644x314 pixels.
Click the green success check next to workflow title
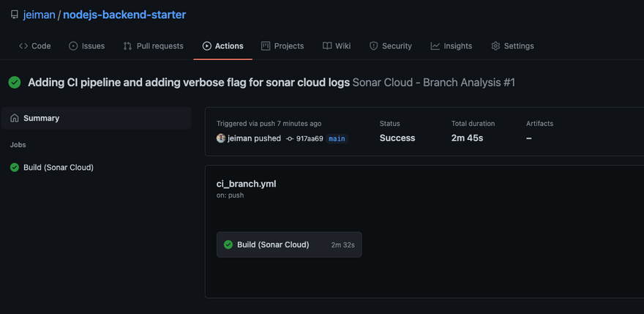[15, 83]
